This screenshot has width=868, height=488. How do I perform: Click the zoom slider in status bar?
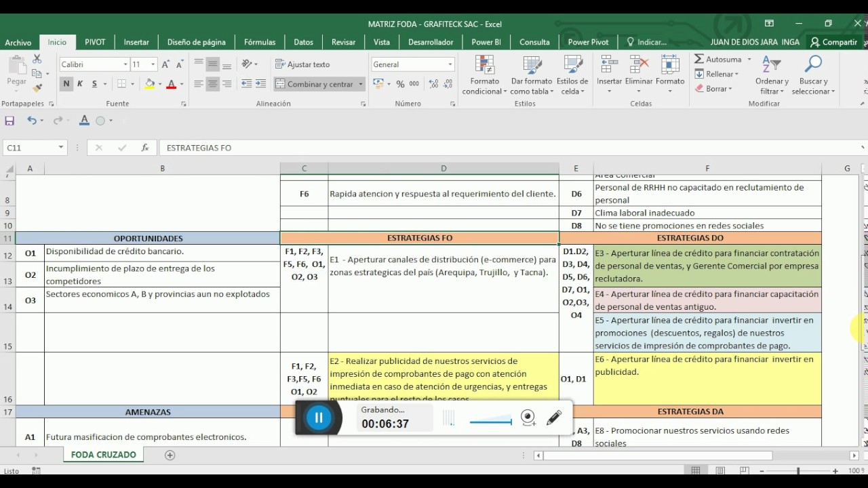[x=798, y=470]
